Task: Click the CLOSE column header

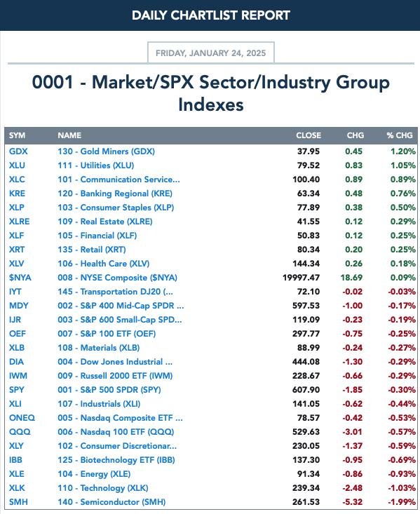Action: tap(309, 135)
